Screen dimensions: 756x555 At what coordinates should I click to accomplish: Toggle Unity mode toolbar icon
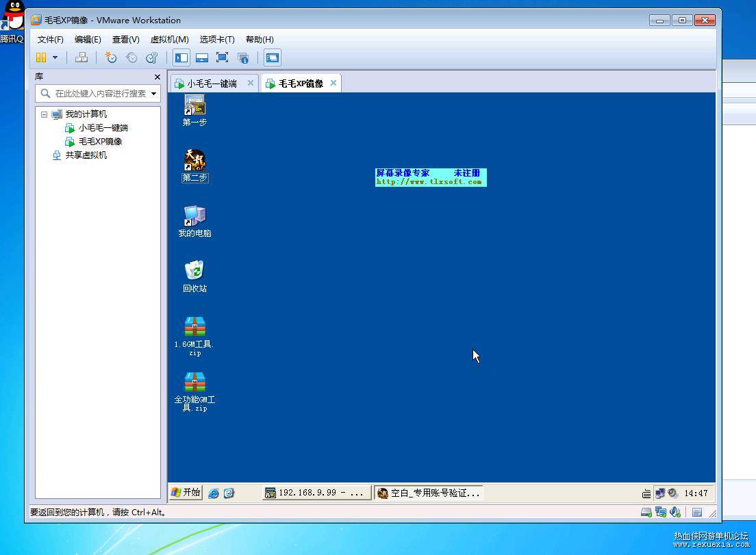243,57
